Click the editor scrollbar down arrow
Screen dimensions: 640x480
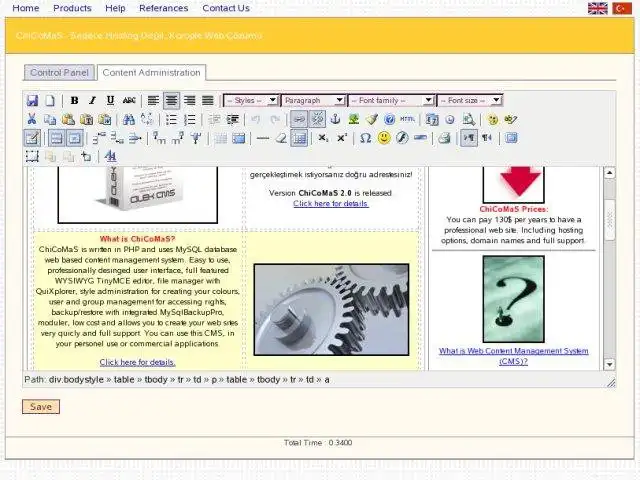coord(609,364)
